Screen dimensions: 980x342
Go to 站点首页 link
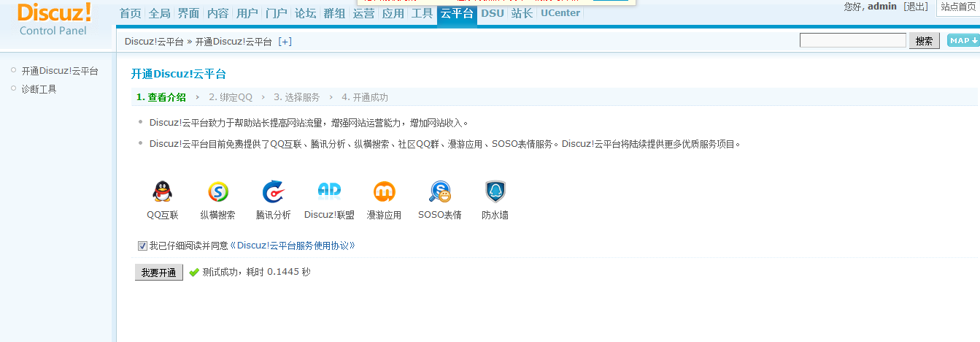pyautogui.click(x=958, y=7)
